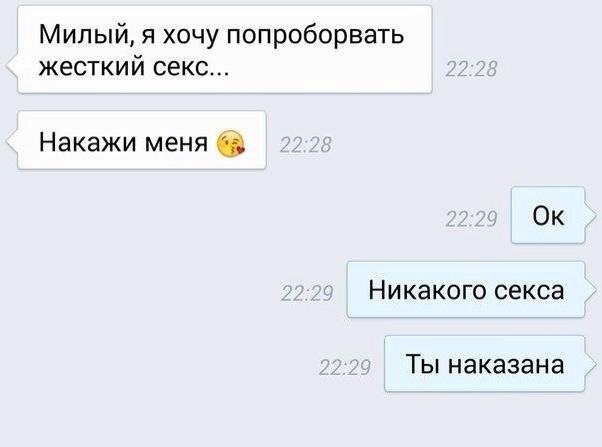Click the kissing face emoji
Screen dimensions: 602x447
pos(231,144)
